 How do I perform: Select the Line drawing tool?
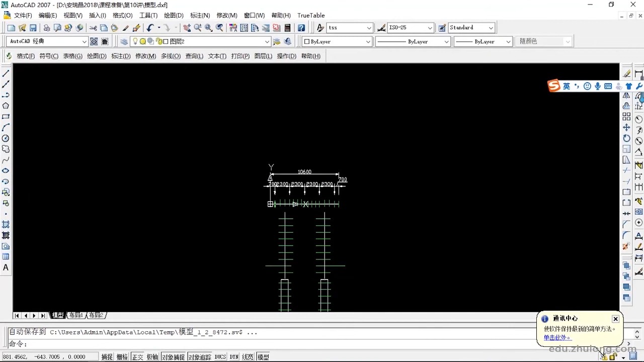(x=6, y=73)
